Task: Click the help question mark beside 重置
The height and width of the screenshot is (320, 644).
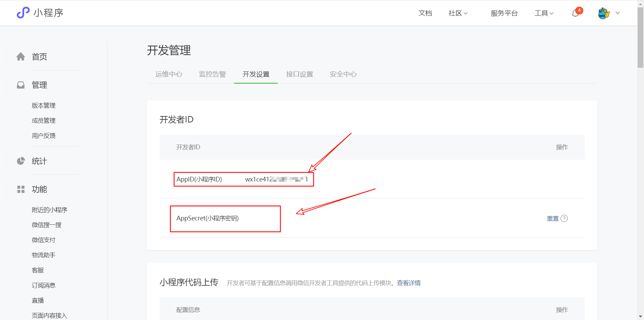Action: 564,218
